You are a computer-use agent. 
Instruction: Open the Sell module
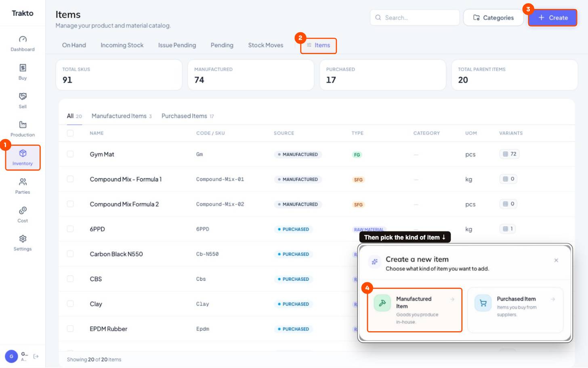click(23, 101)
